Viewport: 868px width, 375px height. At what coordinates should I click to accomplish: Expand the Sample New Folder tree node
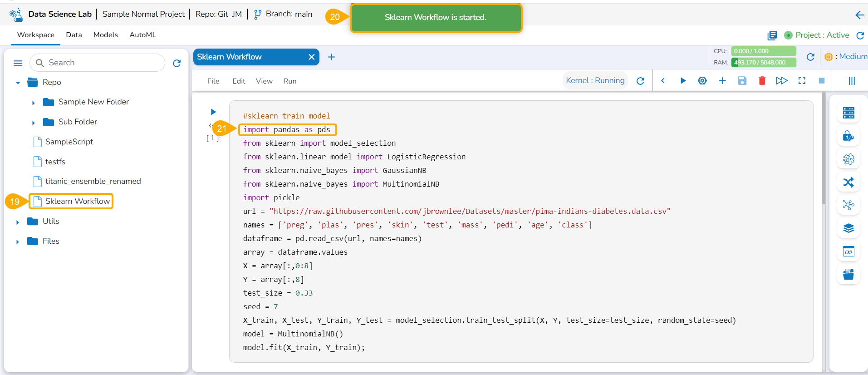pyautogui.click(x=34, y=103)
